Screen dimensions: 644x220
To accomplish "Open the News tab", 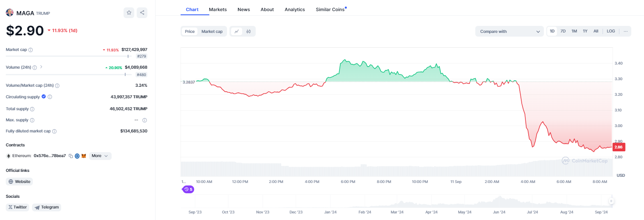I will tap(244, 9).
